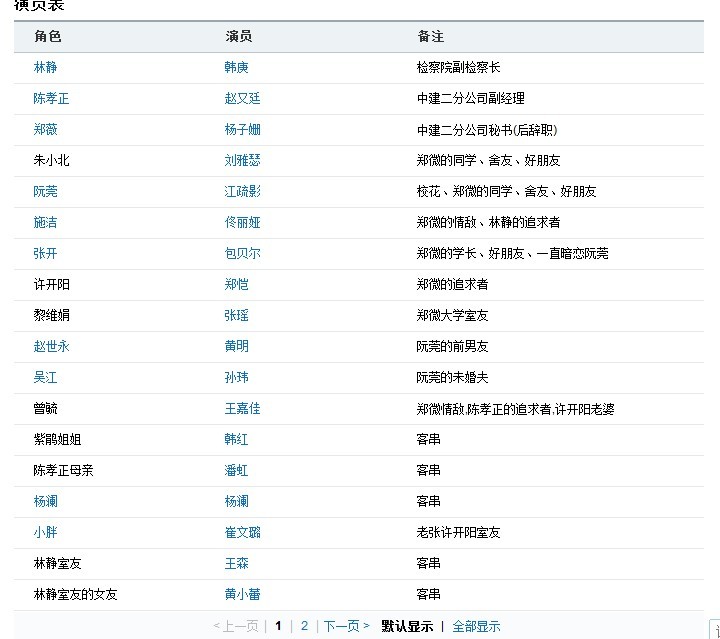
Task: Open actor 郑恺 link
Action: pyautogui.click(x=236, y=284)
